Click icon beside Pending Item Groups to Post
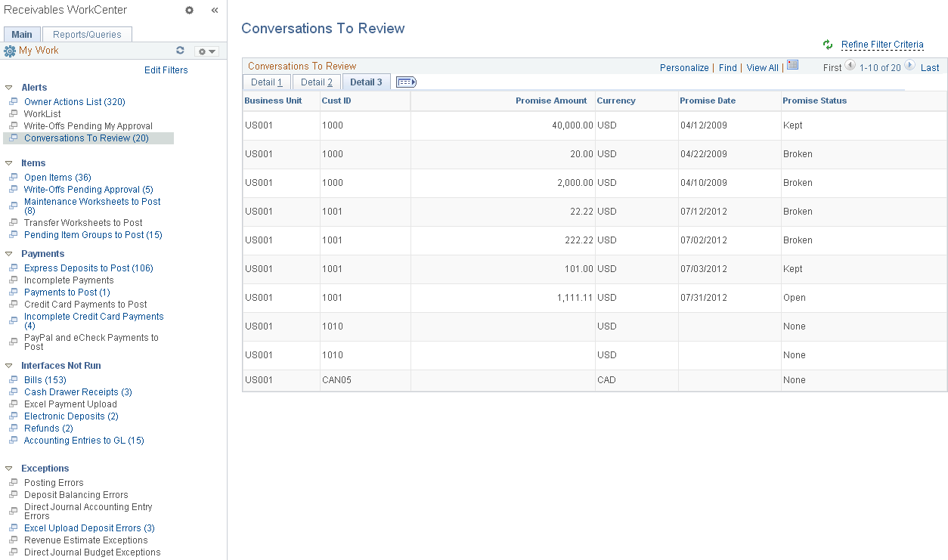The width and height of the screenshot is (948, 560). tap(13, 234)
